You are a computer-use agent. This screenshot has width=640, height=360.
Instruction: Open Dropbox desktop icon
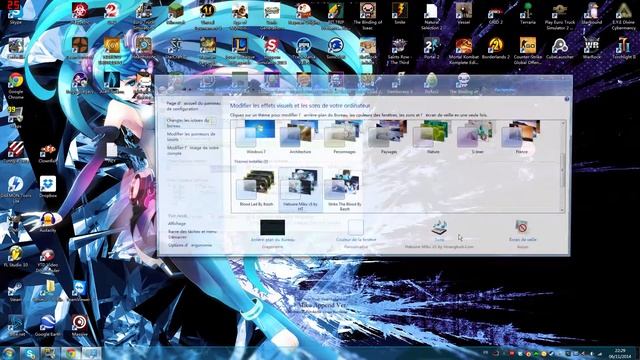48,187
